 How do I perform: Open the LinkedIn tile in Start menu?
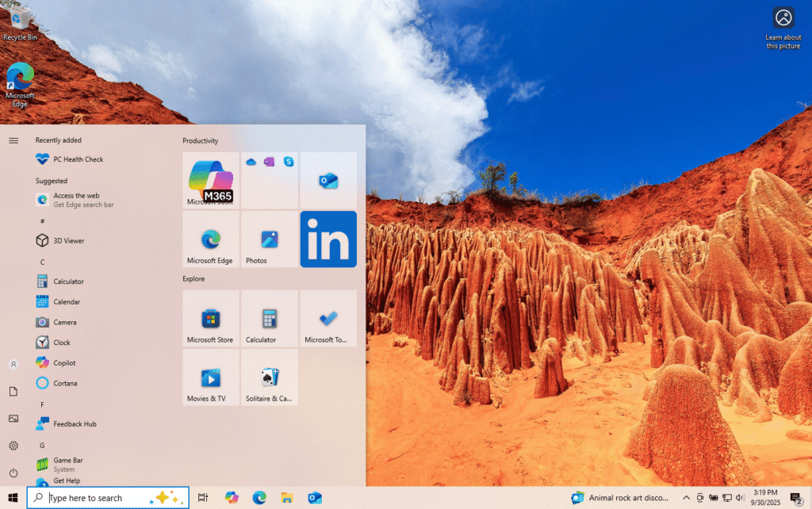click(327, 239)
